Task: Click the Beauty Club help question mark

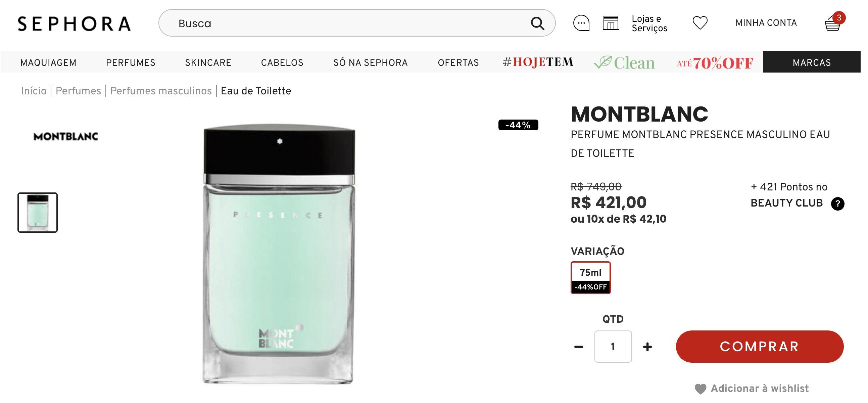Action: 837,204
